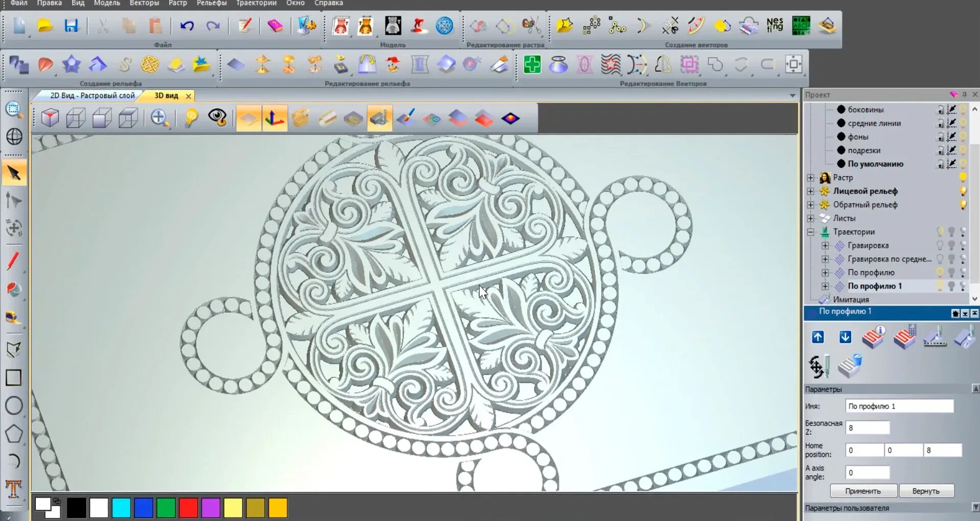Toggle lock icon of средние линии layer

click(x=940, y=123)
